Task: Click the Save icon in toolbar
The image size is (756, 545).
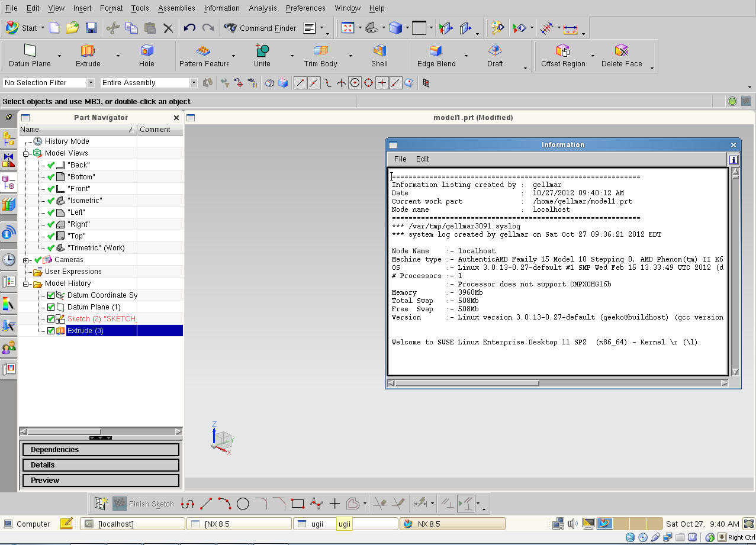Action: (91, 28)
